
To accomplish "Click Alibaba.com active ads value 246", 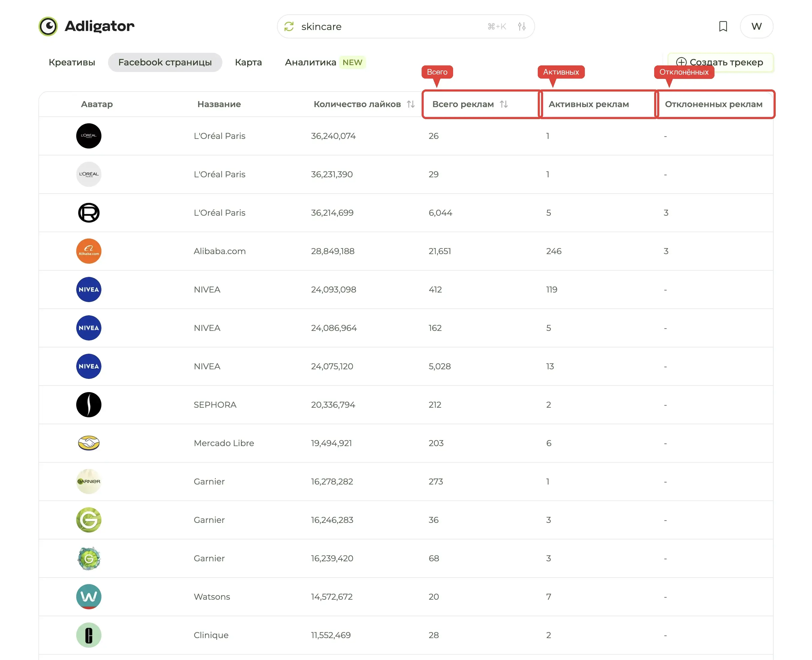I will pos(554,251).
